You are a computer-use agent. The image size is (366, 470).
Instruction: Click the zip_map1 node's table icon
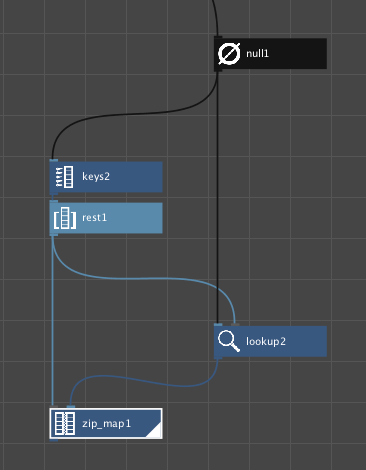coord(65,423)
